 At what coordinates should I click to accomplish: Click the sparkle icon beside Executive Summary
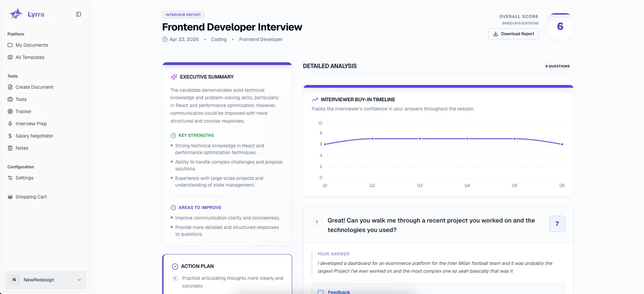point(174,77)
